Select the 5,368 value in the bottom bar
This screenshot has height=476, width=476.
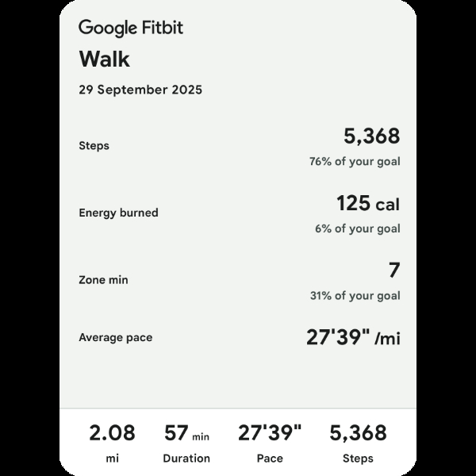(x=358, y=433)
